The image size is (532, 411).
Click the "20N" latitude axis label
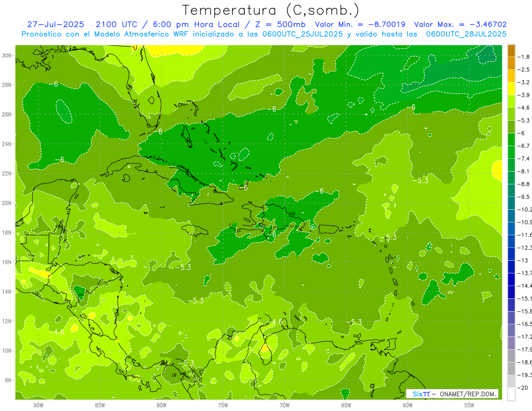[7, 203]
